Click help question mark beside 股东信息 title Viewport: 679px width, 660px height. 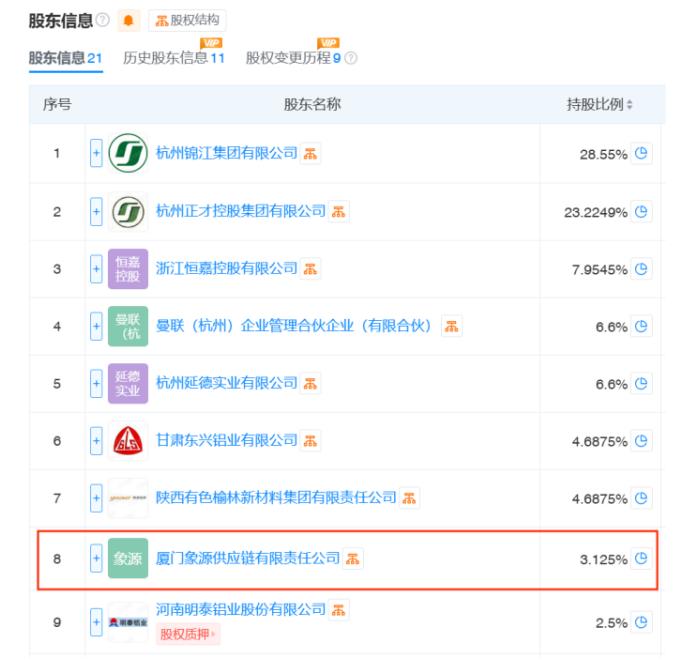(x=103, y=21)
